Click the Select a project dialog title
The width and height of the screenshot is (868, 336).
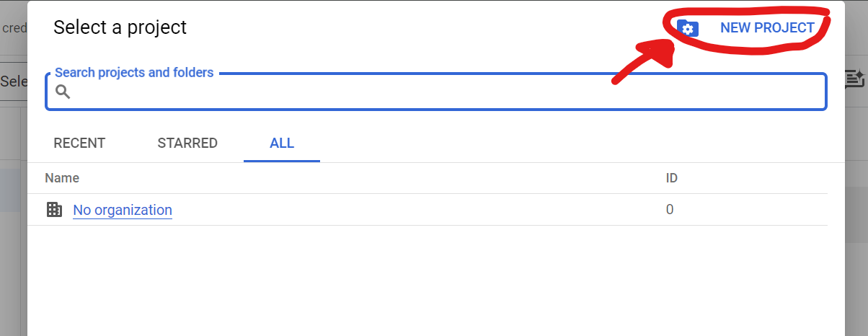click(x=120, y=27)
